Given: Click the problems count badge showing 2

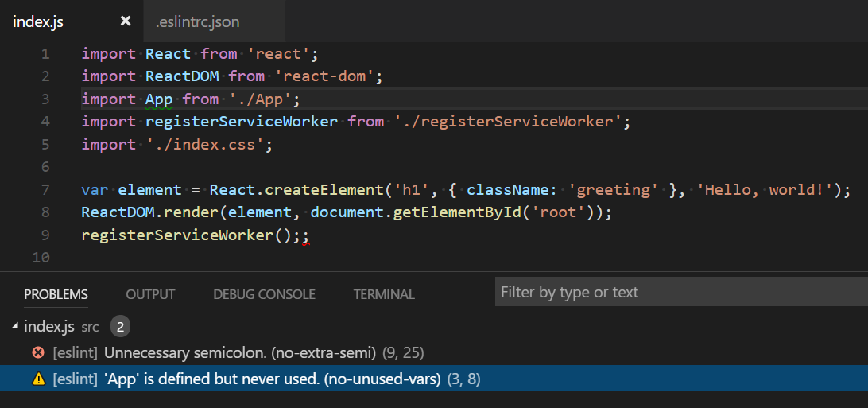Looking at the screenshot, I should (120, 326).
